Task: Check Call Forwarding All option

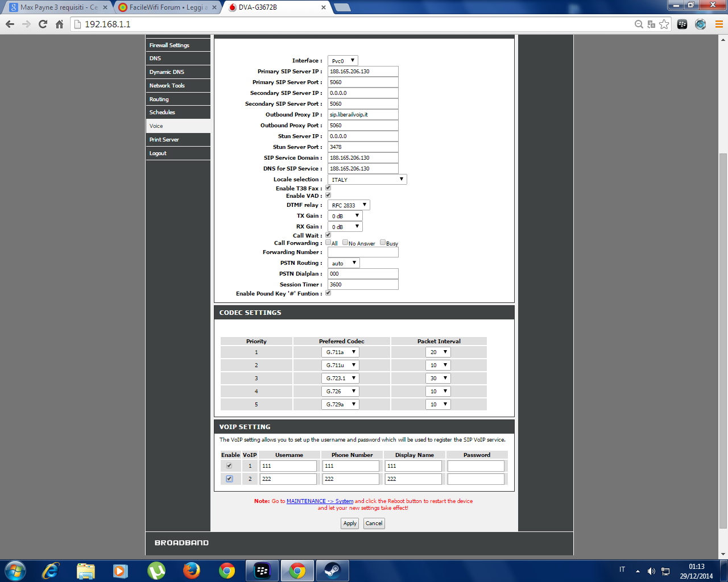Action: point(328,242)
